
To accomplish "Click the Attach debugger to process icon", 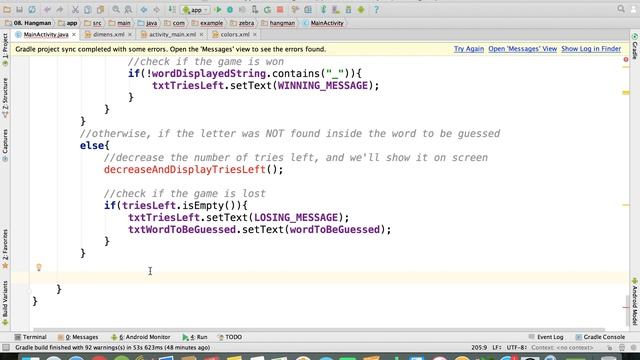I will point(255,9).
